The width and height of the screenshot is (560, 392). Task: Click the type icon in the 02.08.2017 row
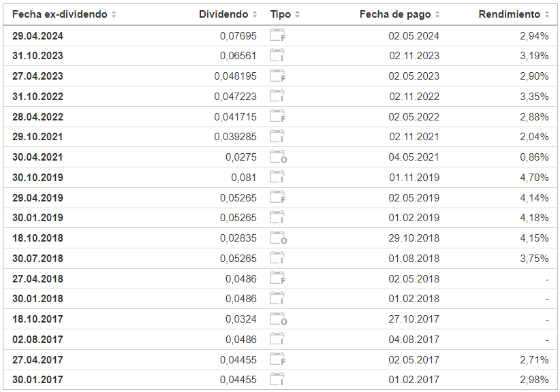(277, 339)
